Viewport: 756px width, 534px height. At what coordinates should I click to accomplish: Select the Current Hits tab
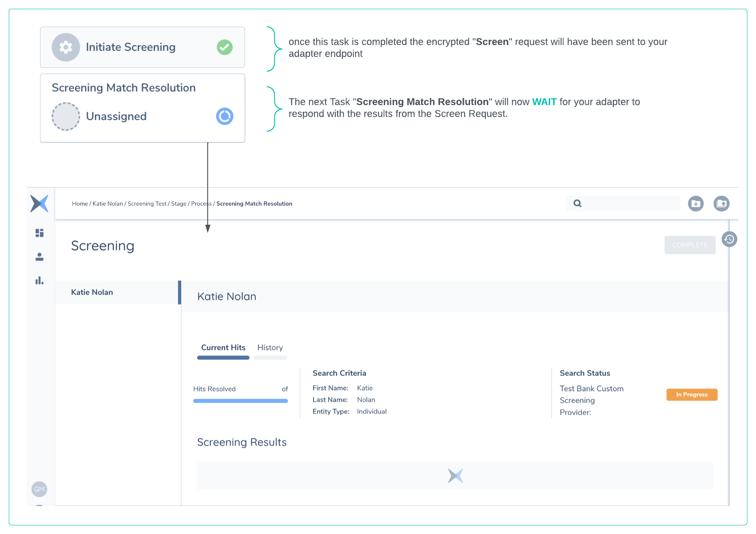(x=223, y=348)
